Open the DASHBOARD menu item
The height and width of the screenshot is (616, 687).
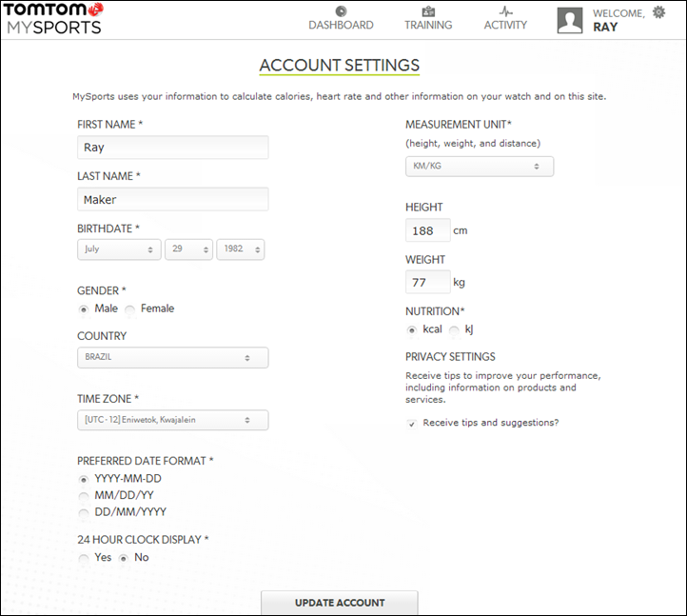pyautogui.click(x=341, y=25)
